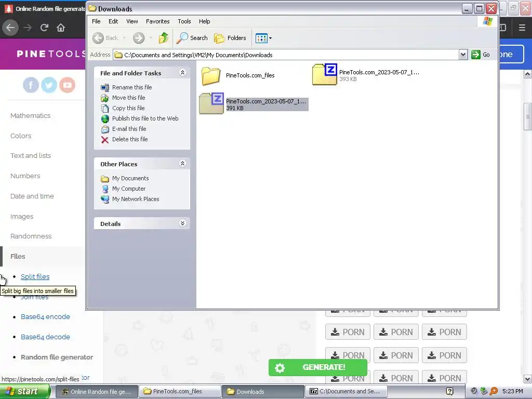532x399 pixels.
Task: Click the browser reload icon
Action: (x=44, y=28)
